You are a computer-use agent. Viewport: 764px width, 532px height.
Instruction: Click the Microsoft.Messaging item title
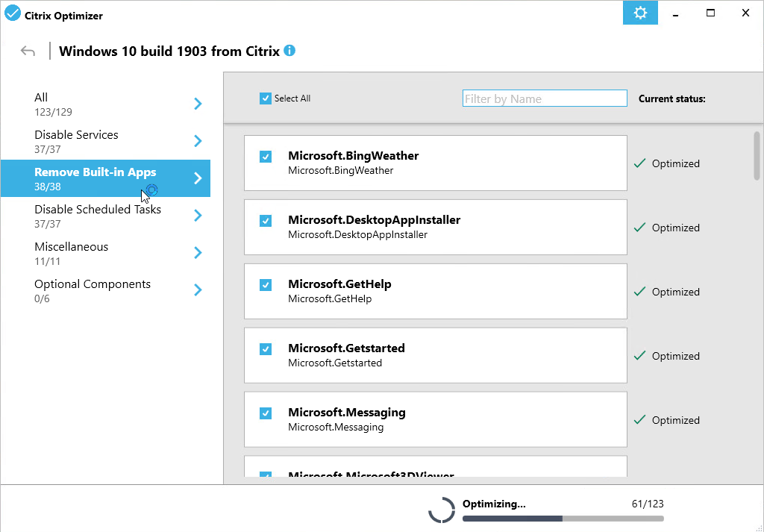pos(347,412)
